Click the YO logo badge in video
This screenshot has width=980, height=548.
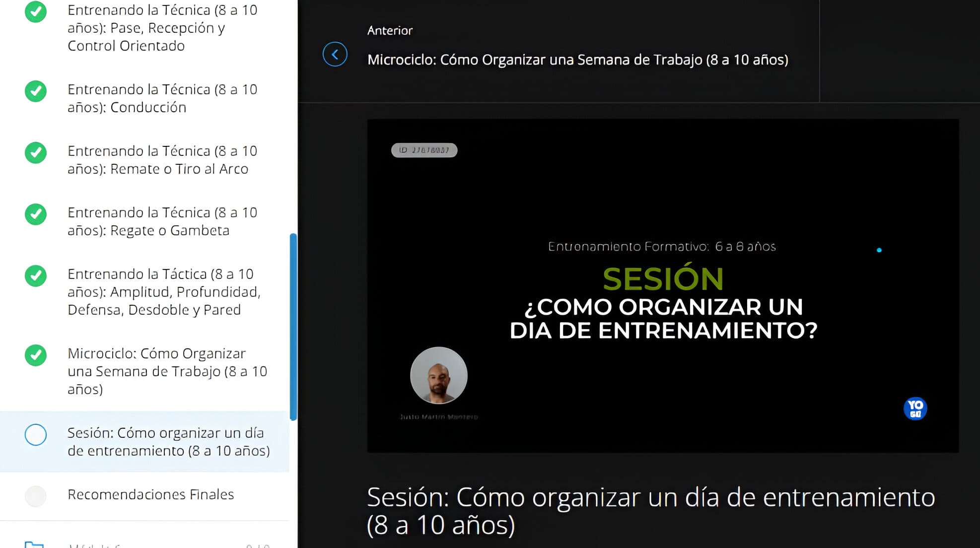point(915,409)
